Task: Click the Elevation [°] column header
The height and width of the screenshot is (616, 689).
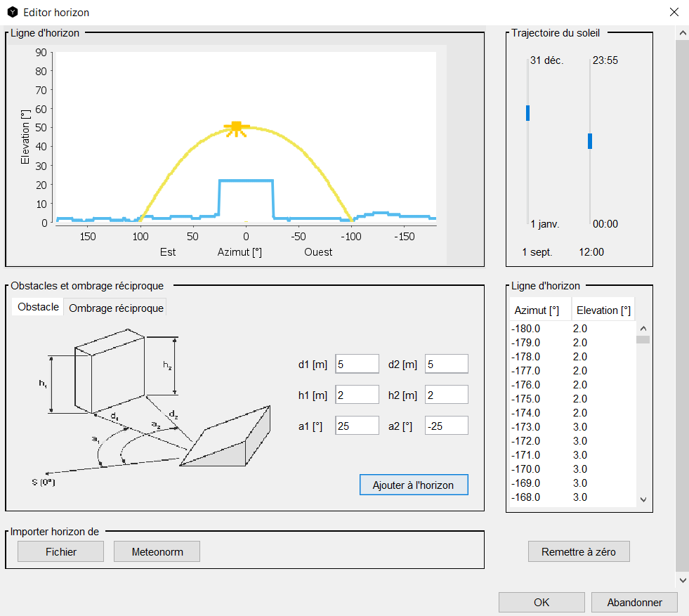Action: (x=603, y=310)
